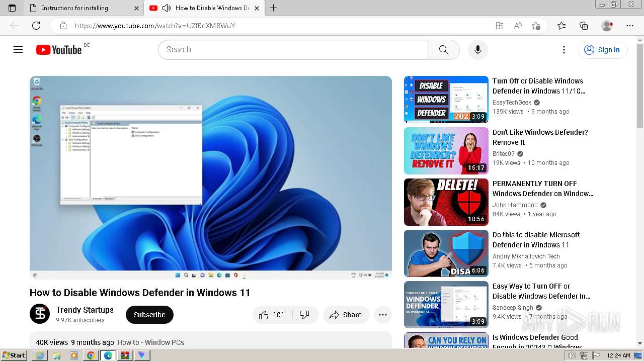Open the YouTube hamburger guide menu
The width and height of the screenshot is (644, 362).
[x=18, y=49]
